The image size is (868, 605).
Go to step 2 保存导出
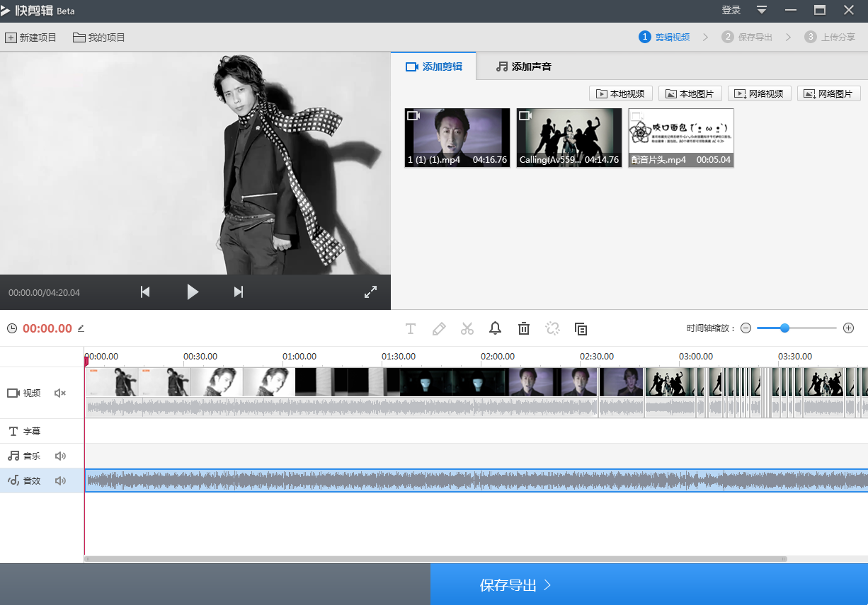[x=747, y=37]
